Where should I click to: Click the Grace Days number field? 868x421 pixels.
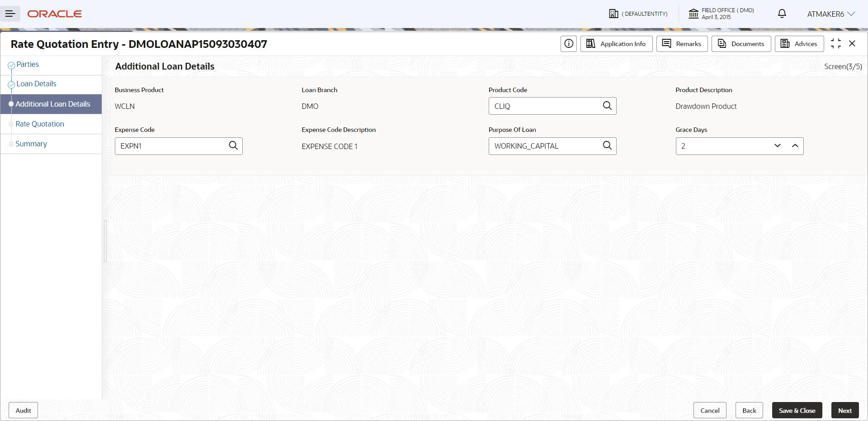[740, 146]
